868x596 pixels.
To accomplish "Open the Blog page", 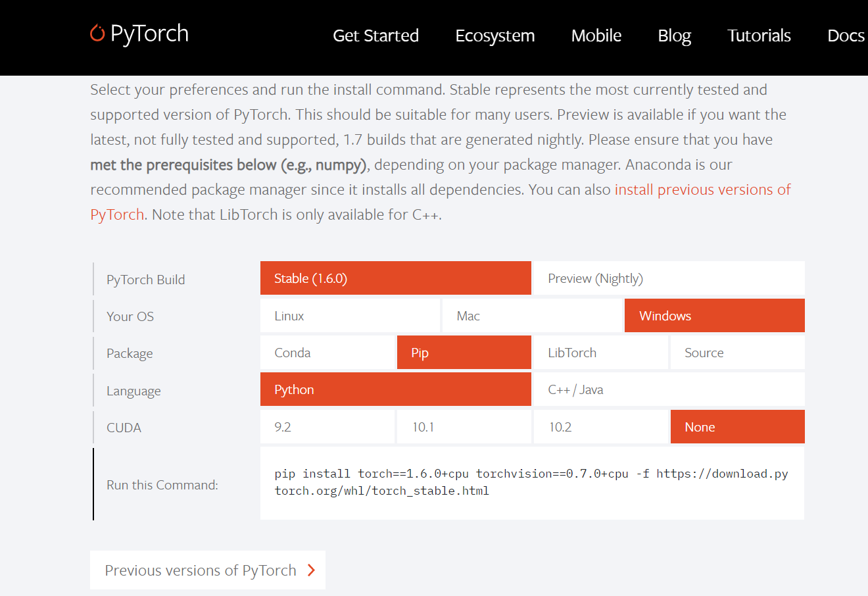I will click(675, 36).
